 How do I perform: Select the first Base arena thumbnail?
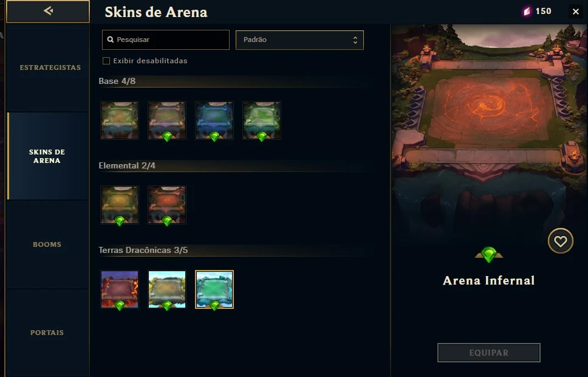120,120
